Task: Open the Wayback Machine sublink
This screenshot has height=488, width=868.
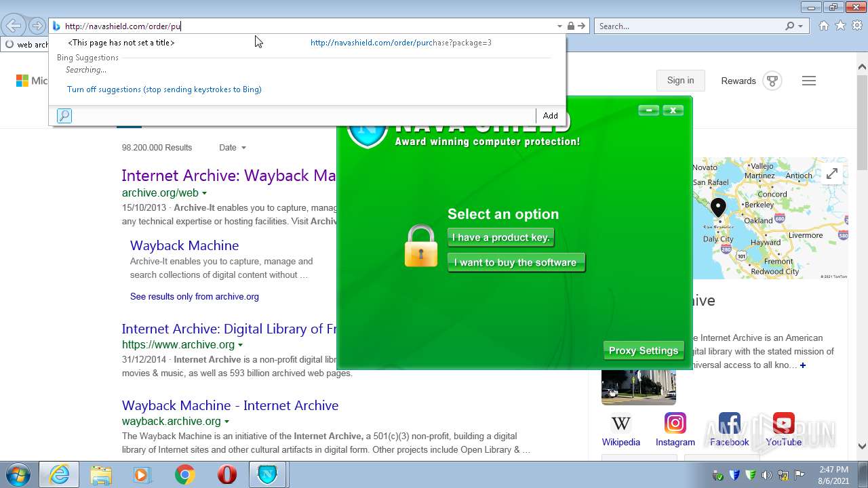Action: (x=184, y=245)
